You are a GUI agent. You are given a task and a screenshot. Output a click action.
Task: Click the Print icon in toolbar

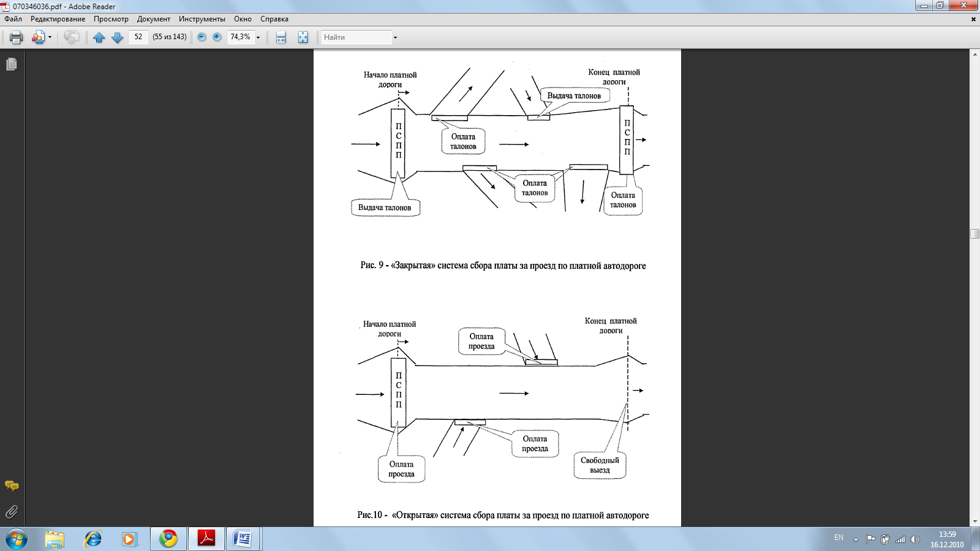(x=17, y=37)
